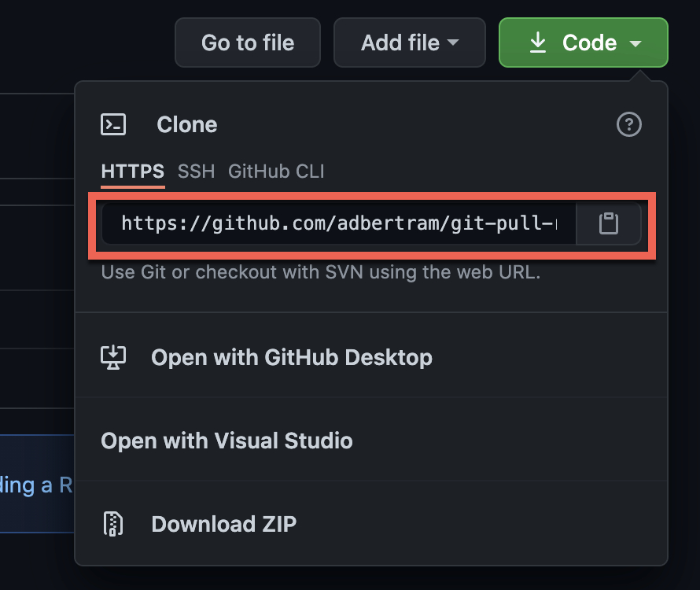Click the GitHub Desktop download icon
Viewport: 700px width, 590px height.
click(113, 357)
